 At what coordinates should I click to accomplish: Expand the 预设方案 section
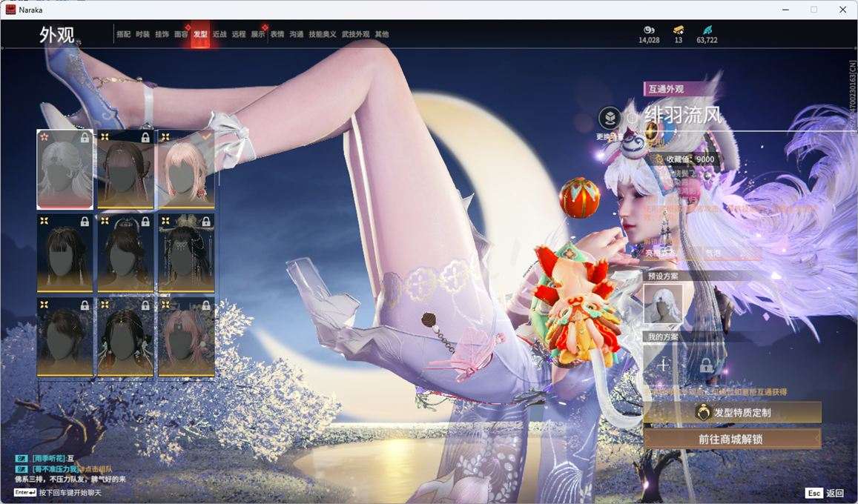tap(663, 275)
